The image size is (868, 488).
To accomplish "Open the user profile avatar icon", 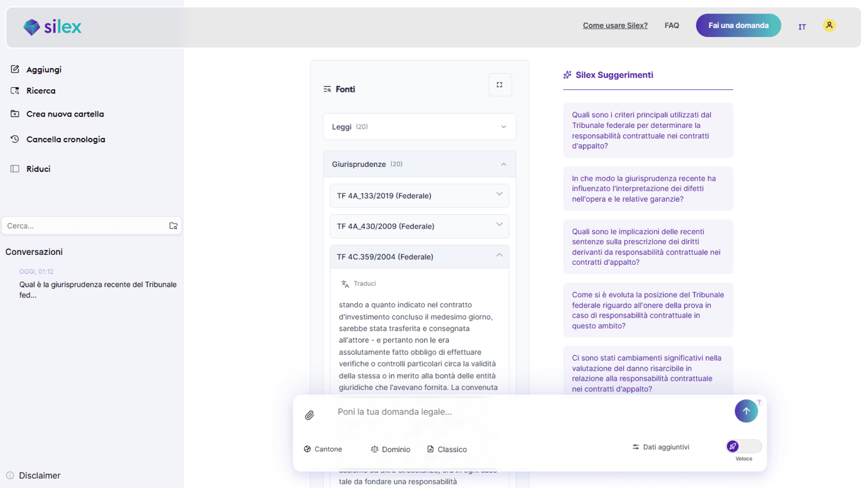I will [829, 25].
